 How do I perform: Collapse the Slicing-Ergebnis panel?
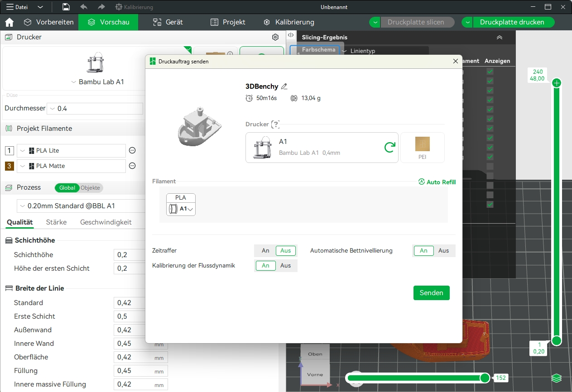coord(500,38)
